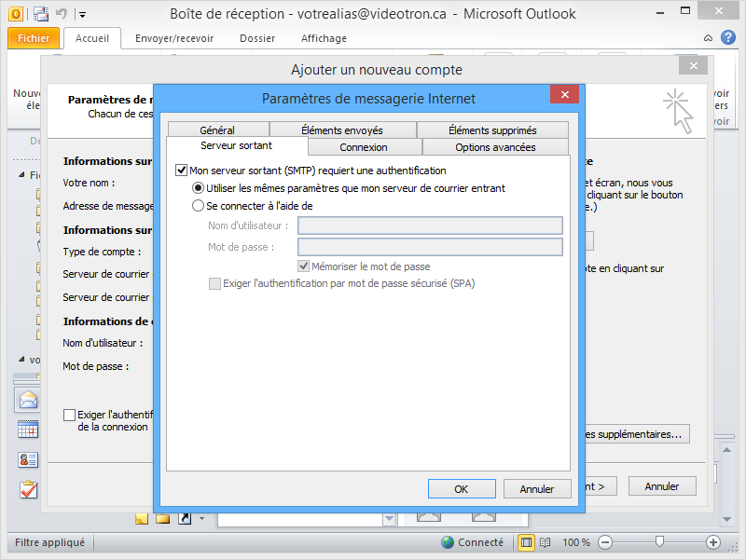Click the Outlook application icon in title bar

coord(16,14)
